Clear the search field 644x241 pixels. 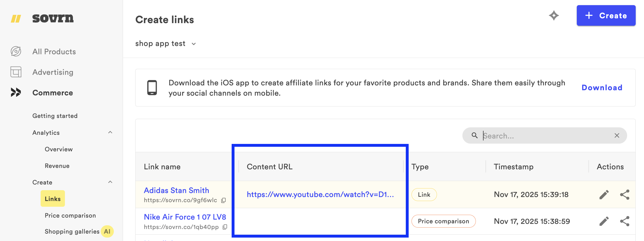[617, 136]
